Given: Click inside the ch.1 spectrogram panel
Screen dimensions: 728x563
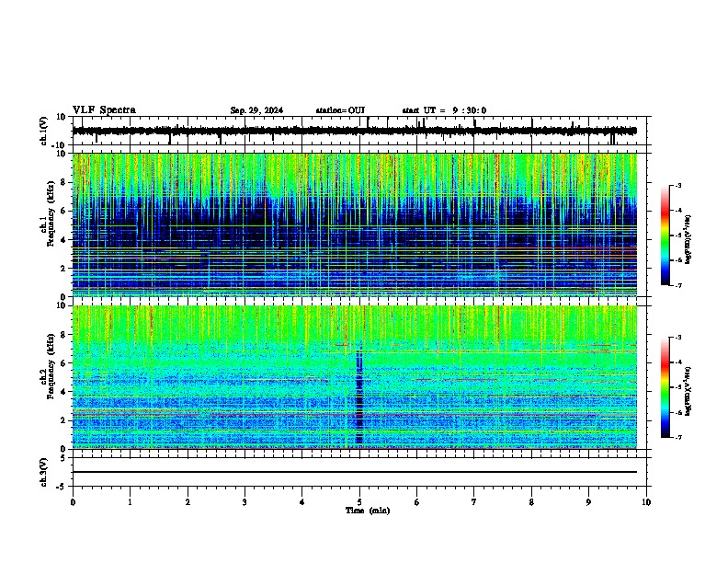Looking at the screenshot, I should pos(355,224).
